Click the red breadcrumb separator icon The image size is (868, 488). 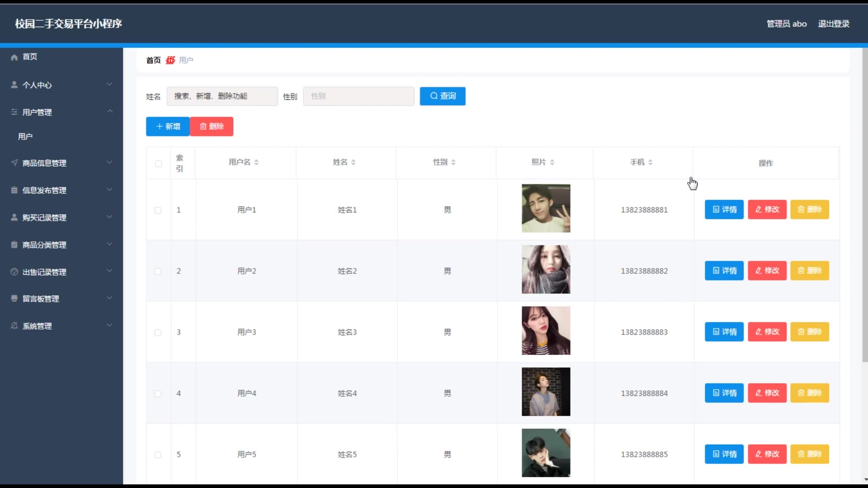170,60
